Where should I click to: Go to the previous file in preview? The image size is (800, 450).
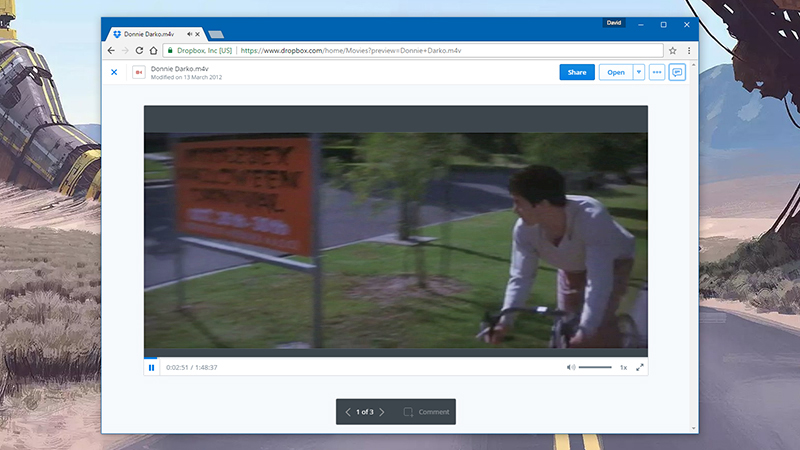coord(348,412)
